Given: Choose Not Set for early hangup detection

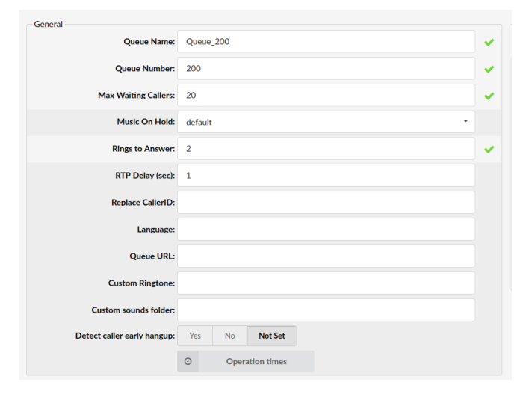Looking at the screenshot, I should [x=271, y=336].
